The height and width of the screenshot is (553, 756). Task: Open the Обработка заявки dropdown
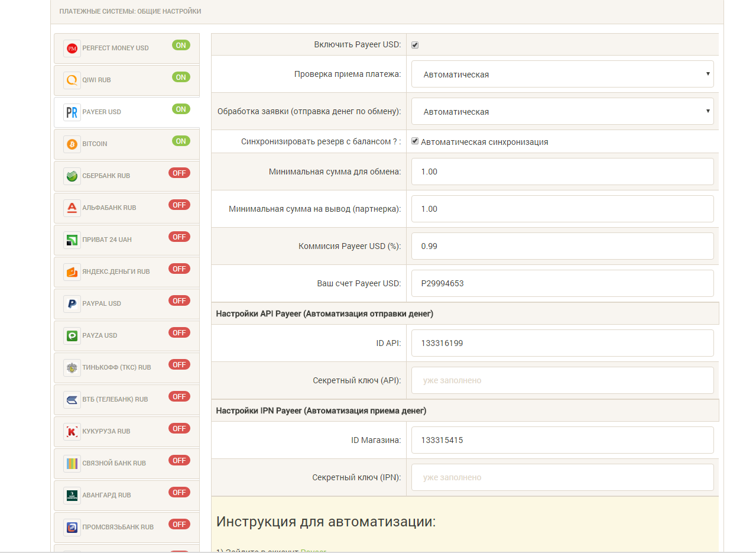(x=562, y=111)
